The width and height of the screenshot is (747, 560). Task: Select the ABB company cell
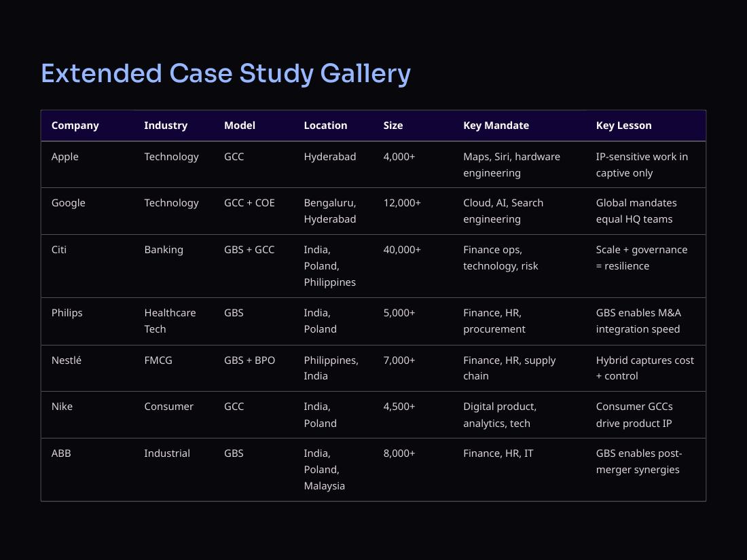(x=61, y=453)
